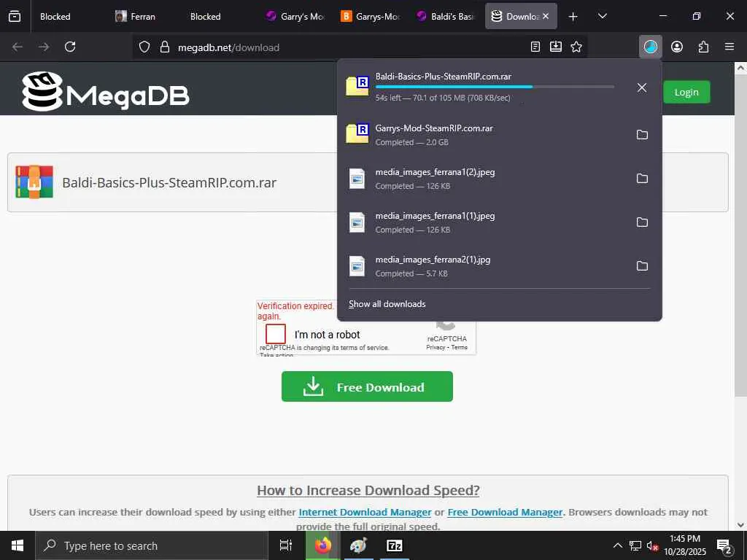Go back to previous page
The width and height of the screenshot is (747, 560).
pos(18,47)
